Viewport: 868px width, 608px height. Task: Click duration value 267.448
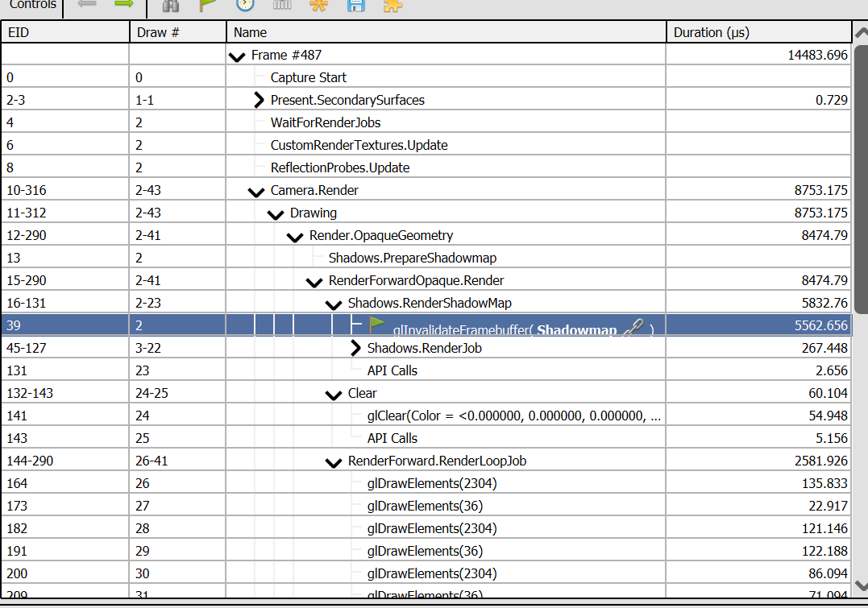[x=824, y=348]
